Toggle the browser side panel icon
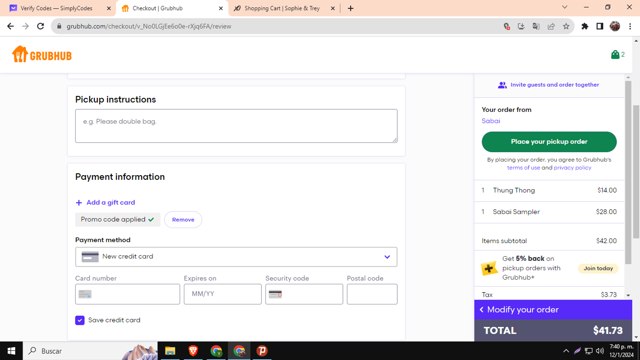This screenshot has height=360, width=640. [600, 26]
